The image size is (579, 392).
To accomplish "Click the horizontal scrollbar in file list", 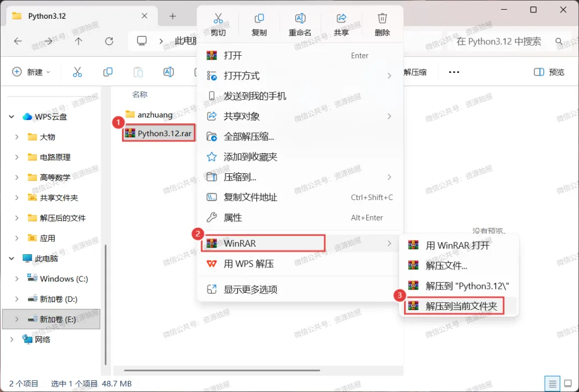I will click(x=222, y=370).
